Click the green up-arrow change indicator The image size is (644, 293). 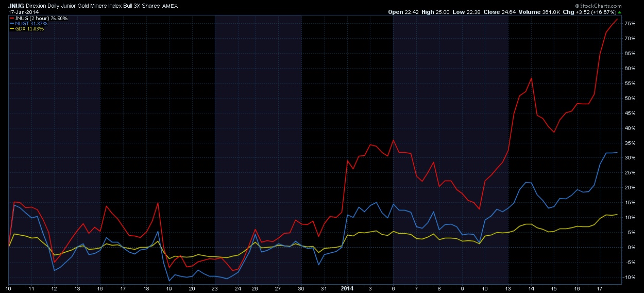point(619,12)
